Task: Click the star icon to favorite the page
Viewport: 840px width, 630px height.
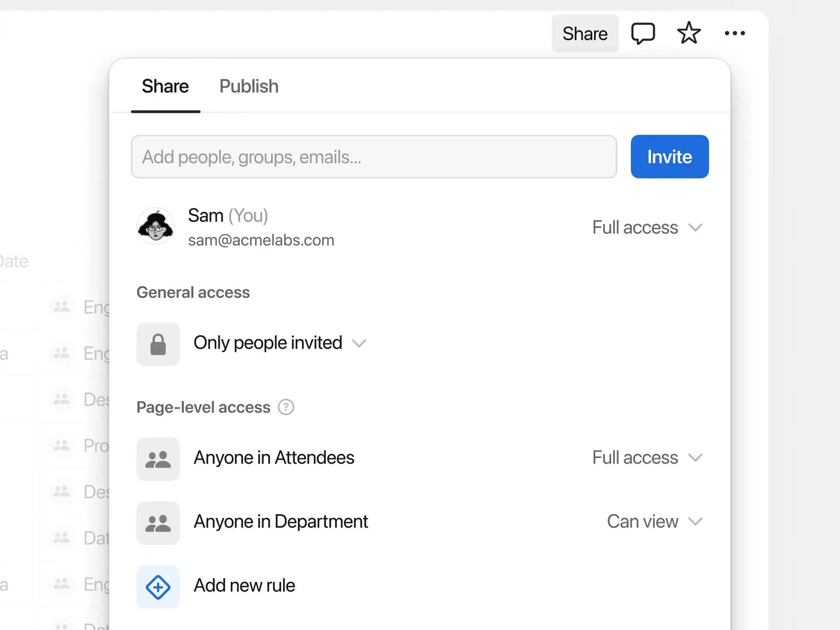Action: pyautogui.click(x=688, y=33)
